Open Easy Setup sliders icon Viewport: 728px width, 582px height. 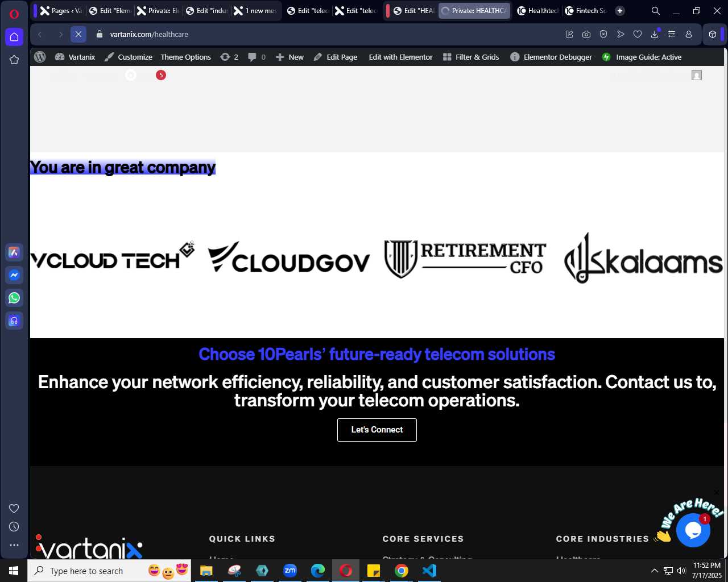[672, 34]
